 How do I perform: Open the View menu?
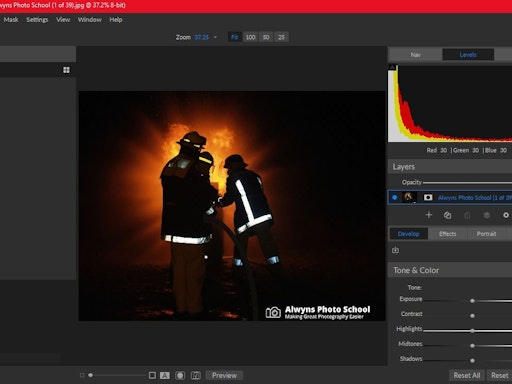[x=63, y=20]
